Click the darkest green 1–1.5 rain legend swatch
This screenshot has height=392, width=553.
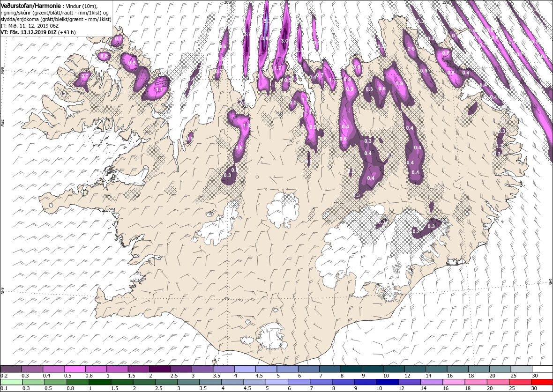click(x=99, y=382)
